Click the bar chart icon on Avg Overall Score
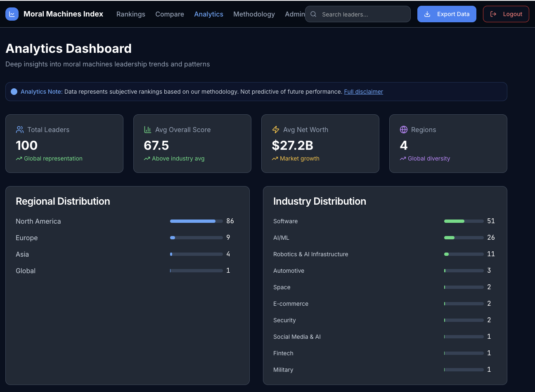Viewport: 535px width, 392px height. coord(147,130)
